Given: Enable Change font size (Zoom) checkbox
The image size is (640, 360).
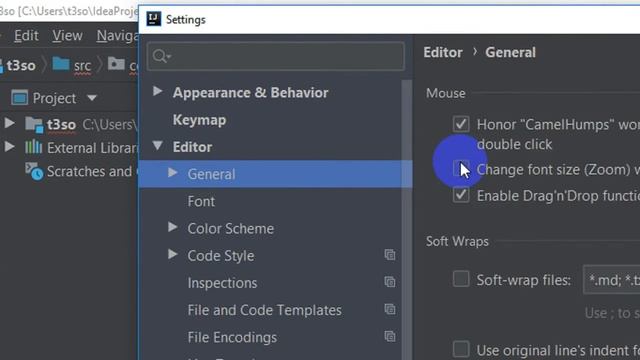Looking at the screenshot, I should (x=461, y=169).
